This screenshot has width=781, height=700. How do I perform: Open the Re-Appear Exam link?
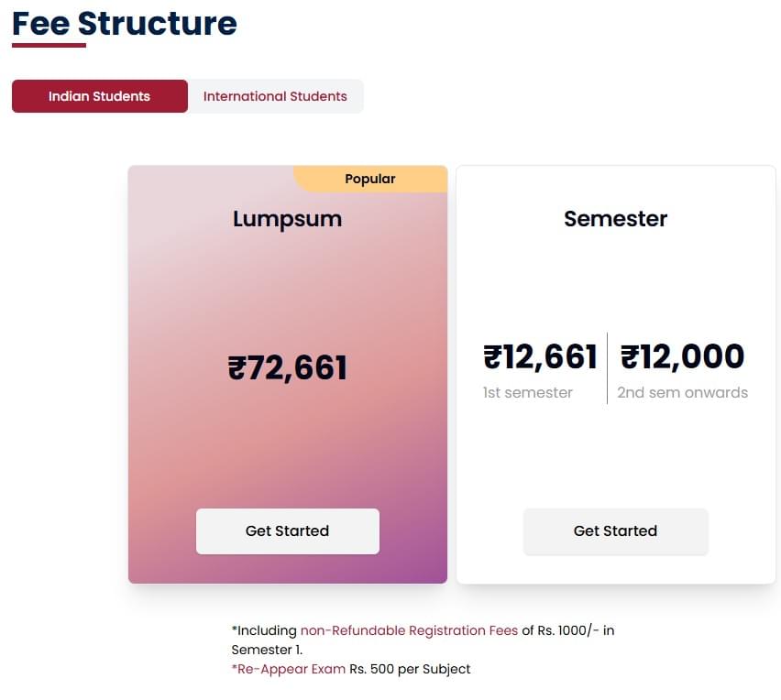[x=286, y=669]
